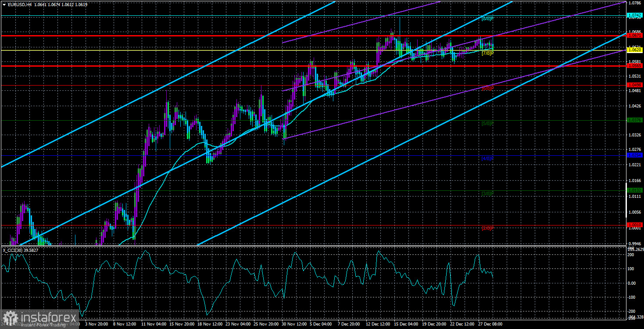Click the 1.0010 red price tag

pos(635,225)
